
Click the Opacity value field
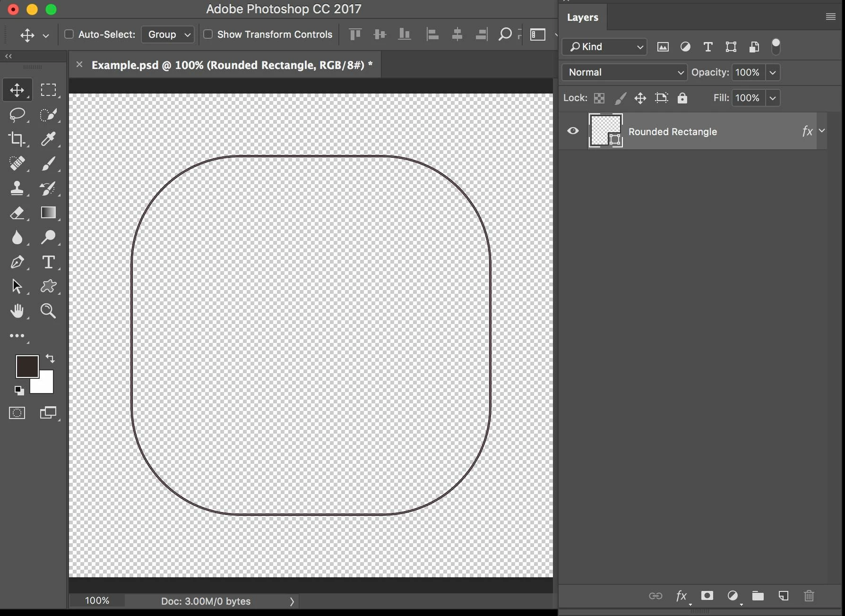pyautogui.click(x=749, y=72)
